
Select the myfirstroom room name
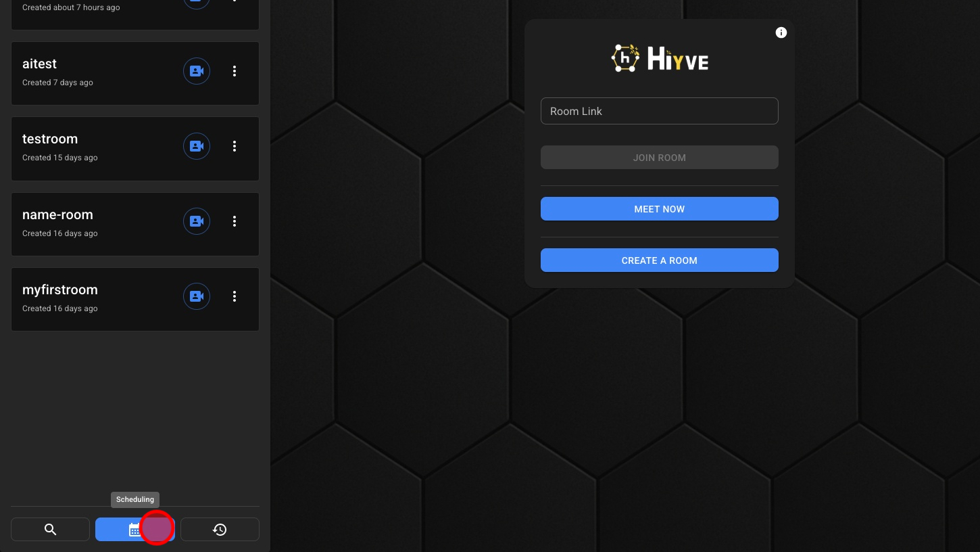60,290
